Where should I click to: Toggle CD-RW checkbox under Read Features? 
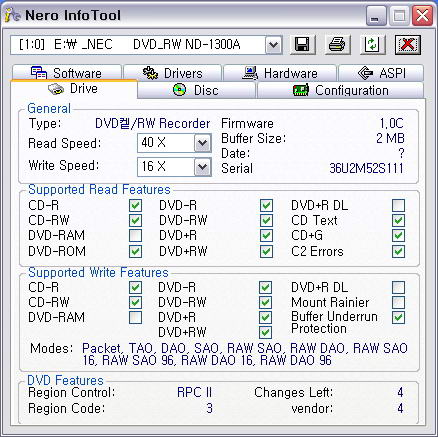135,220
